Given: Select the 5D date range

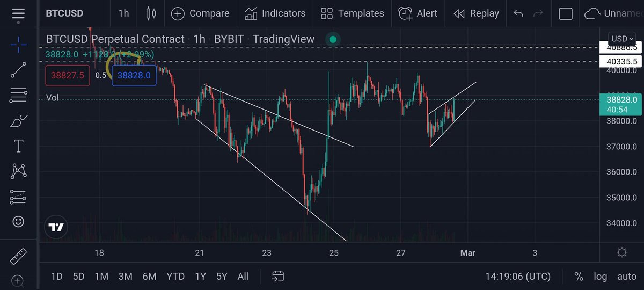Looking at the screenshot, I should click(78, 277).
